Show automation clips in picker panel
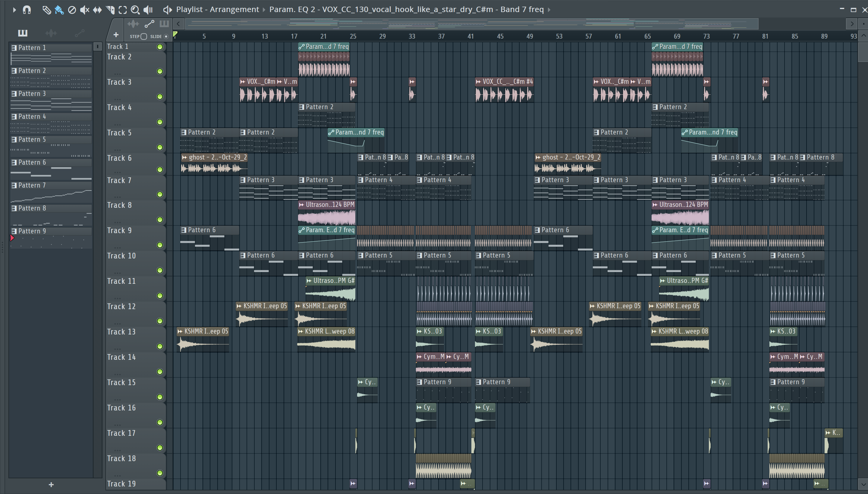This screenshot has width=868, height=494. point(80,33)
